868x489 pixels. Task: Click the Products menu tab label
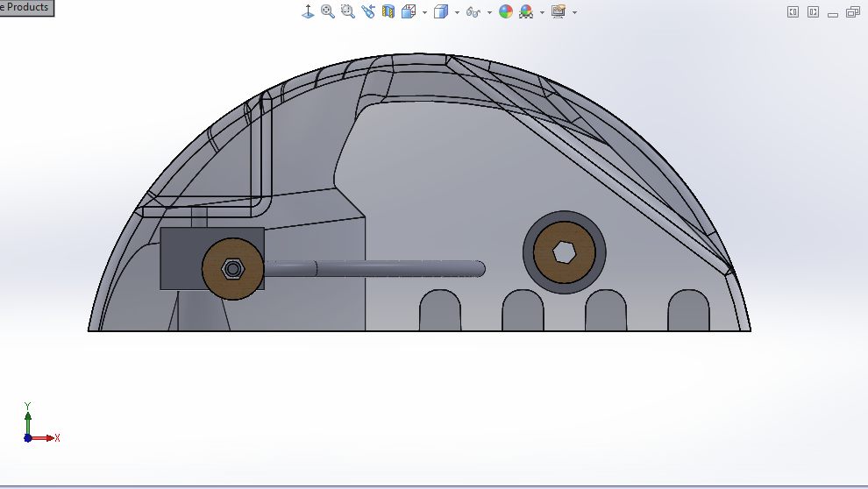pyautogui.click(x=26, y=7)
